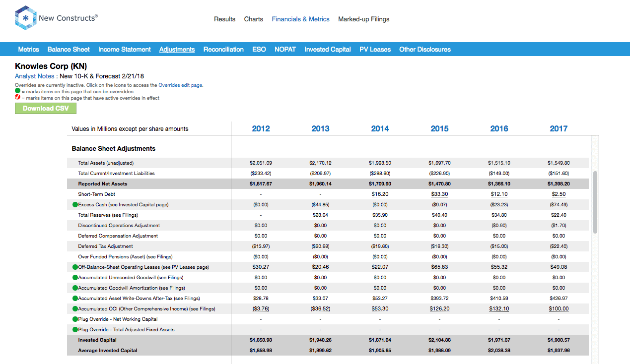The image size is (630, 364).
Task: Click Accumulated OCI value $53.30
Action: click(380, 309)
